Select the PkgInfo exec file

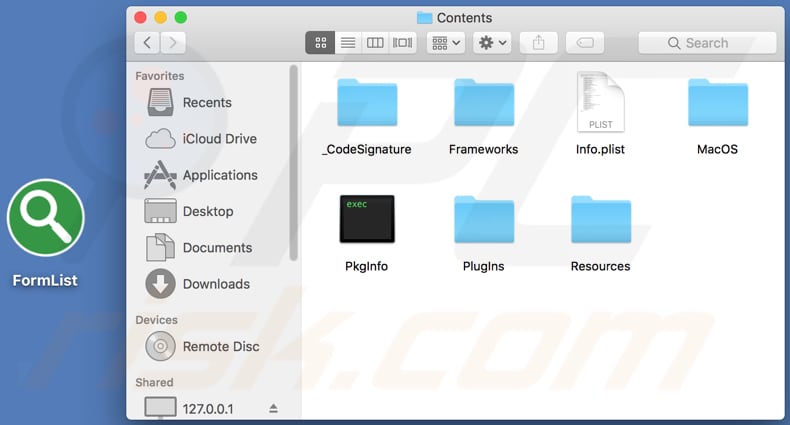(367, 219)
